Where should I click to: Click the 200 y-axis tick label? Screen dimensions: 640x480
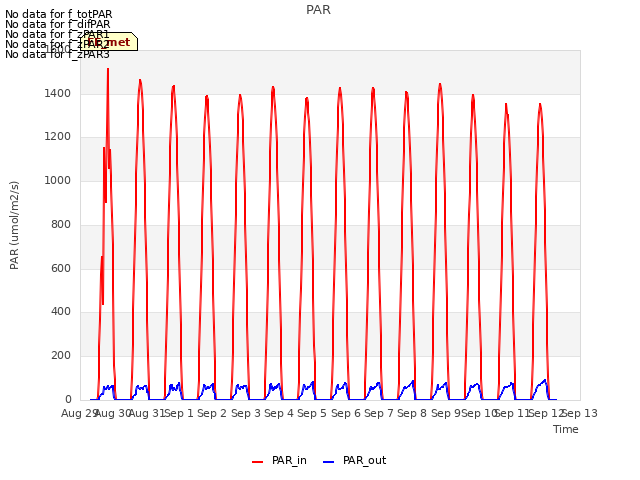(x=61, y=356)
